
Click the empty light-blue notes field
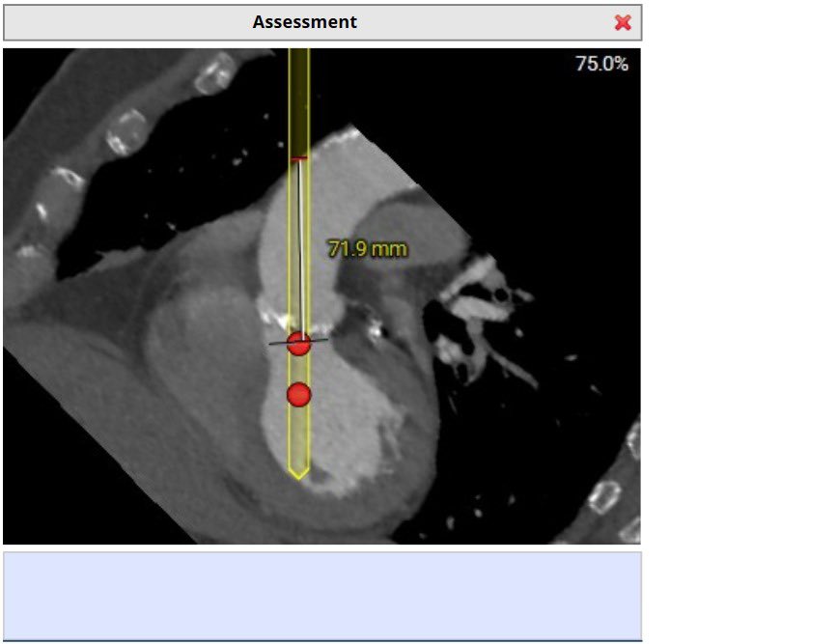coord(322,596)
